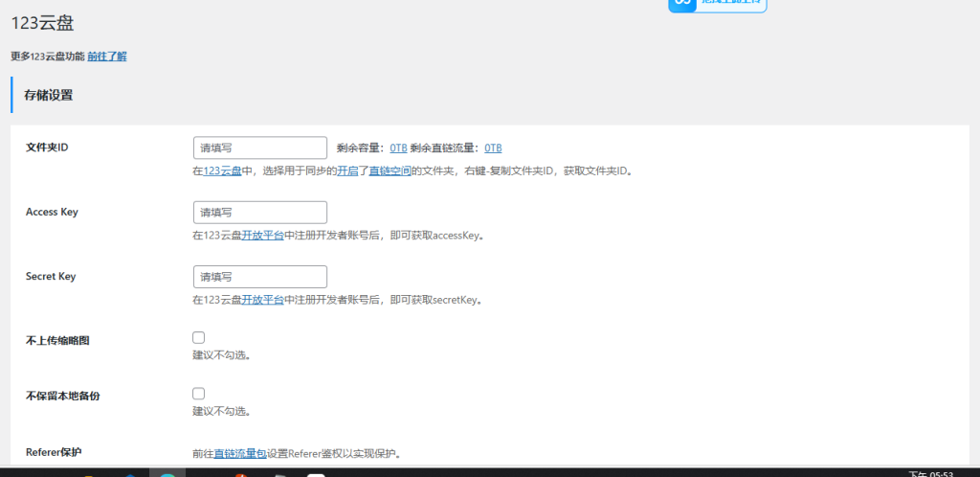Screen dimensions: 980x477
Task: Click the 123云盘 page title
Action: (x=42, y=24)
